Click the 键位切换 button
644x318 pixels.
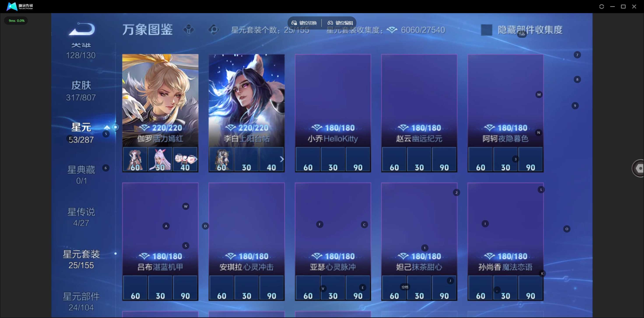pyautogui.click(x=304, y=23)
